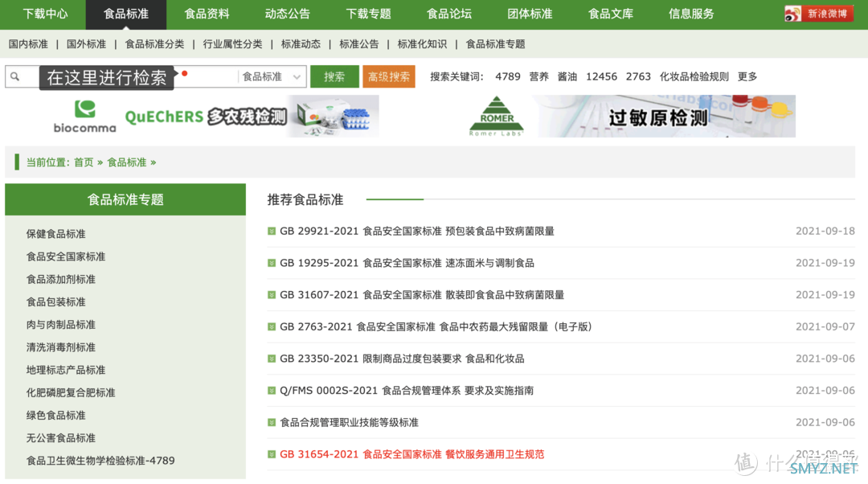Open 食品添加剂标准 sidebar item
The width and height of the screenshot is (868, 484).
point(61,279)
